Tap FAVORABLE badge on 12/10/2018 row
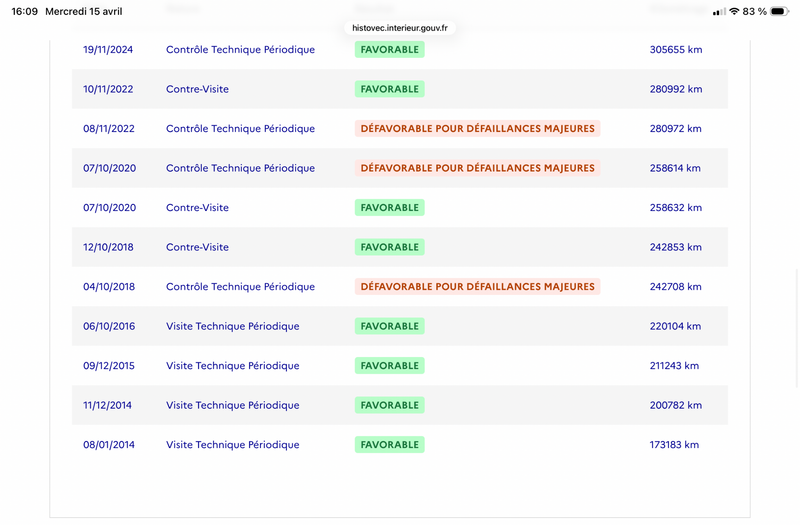 click(x=390, y=247)
